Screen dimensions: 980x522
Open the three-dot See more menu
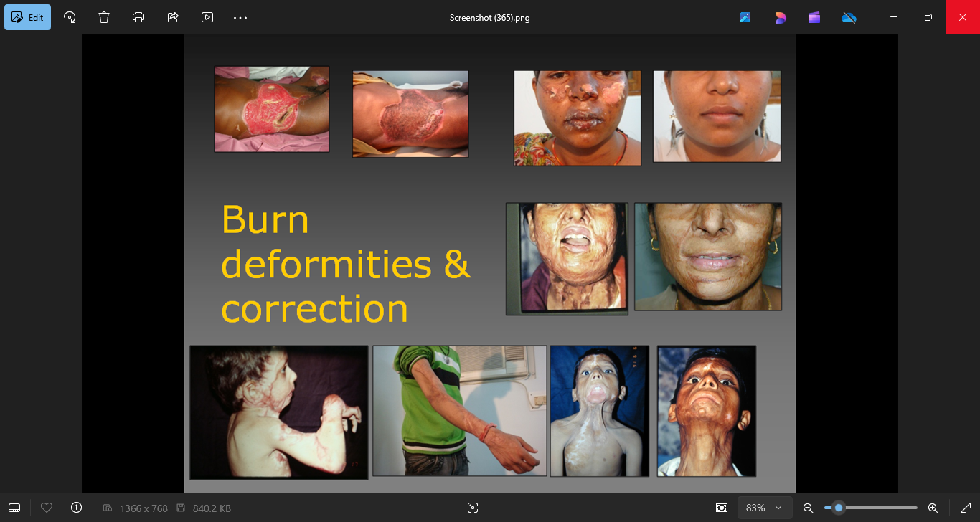240,17
